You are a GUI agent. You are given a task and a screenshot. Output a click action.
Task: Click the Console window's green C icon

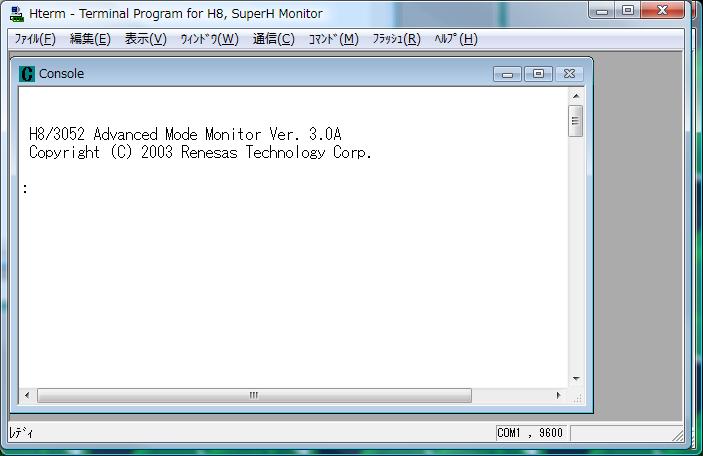(x=27, y=74)
